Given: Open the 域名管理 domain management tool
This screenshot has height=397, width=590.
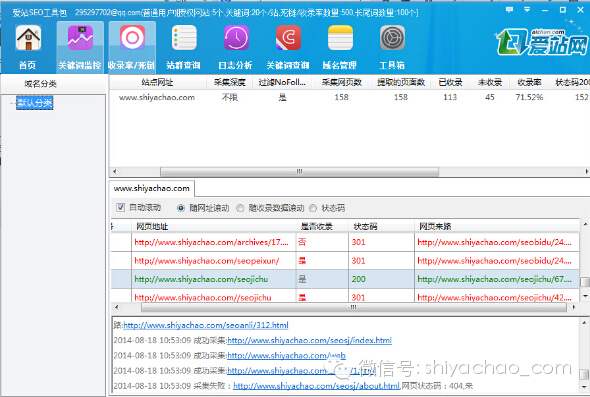Looking at the screenshot, I should coord(340,47).
